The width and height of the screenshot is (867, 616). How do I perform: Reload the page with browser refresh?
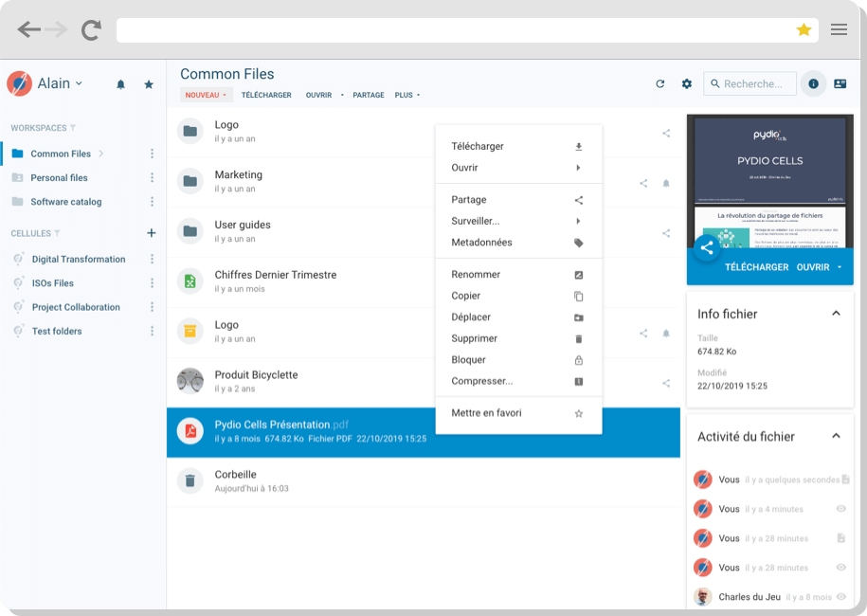click(x=91, y=30)
